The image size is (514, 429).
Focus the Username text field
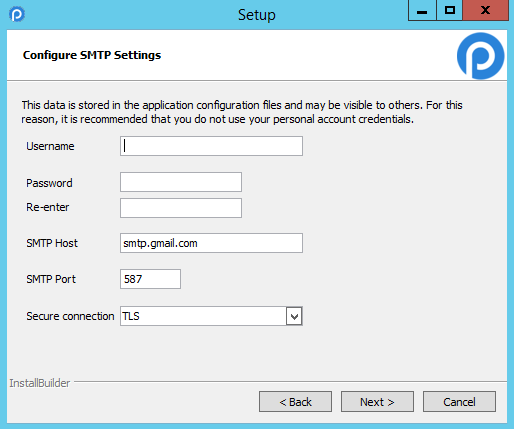[211, 146]
